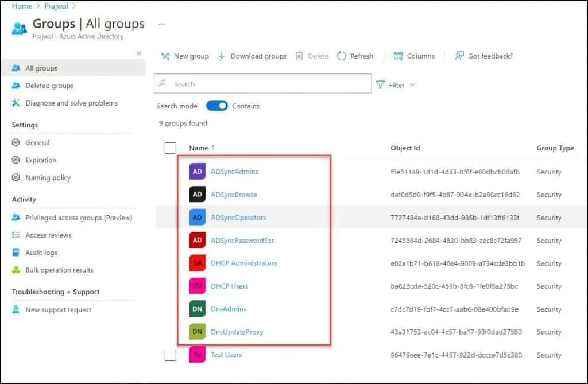588x384 pixels.
Task: Open Diagnose and solve problems
Action: click(71, 103)
